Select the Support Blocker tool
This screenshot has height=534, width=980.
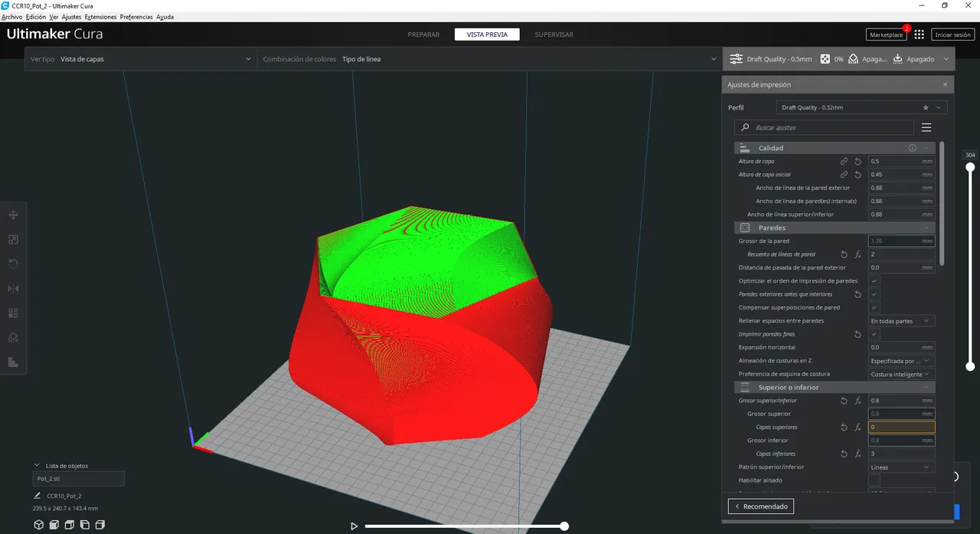13,337
